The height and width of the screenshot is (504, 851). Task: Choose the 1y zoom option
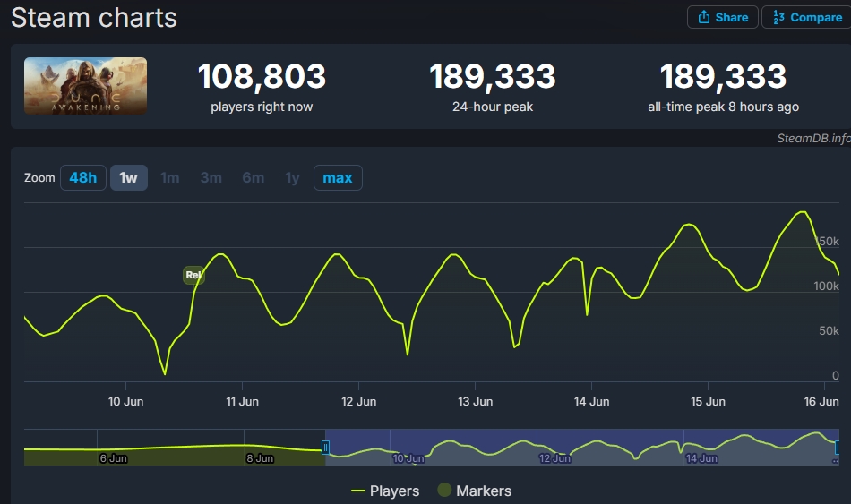pos(293,177)
